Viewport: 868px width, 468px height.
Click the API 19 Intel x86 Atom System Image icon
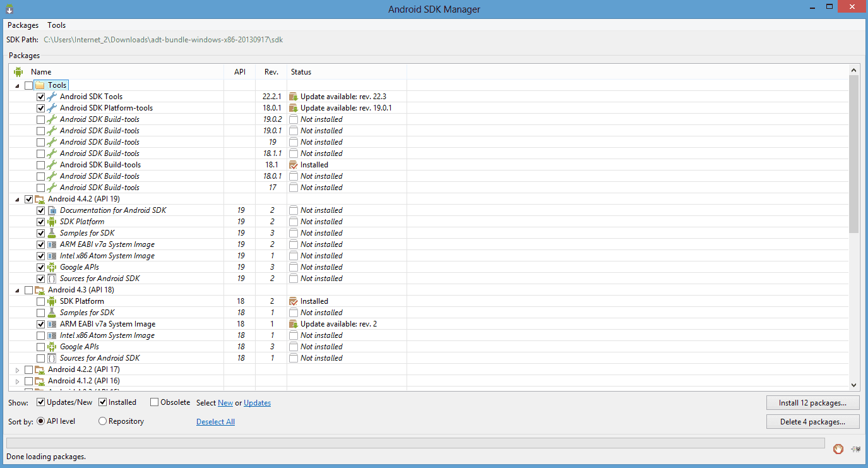[x=52, y=256]
